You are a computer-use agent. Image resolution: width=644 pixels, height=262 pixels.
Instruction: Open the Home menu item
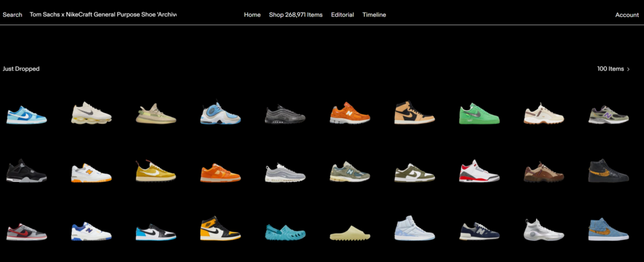[252, 14]
